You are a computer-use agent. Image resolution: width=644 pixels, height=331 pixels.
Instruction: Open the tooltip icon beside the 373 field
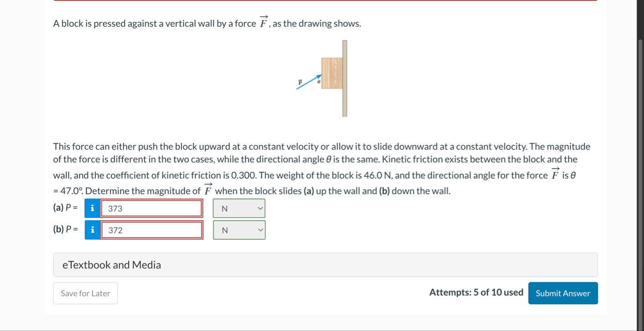(x=92, y=208)
